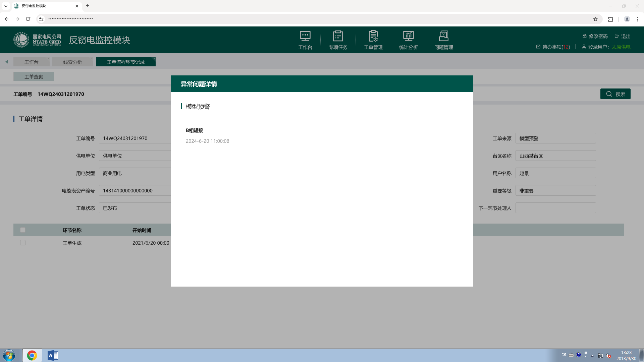Launch Word from the taskbar
Screen dimensions: 644x362
tap(53, 355)
